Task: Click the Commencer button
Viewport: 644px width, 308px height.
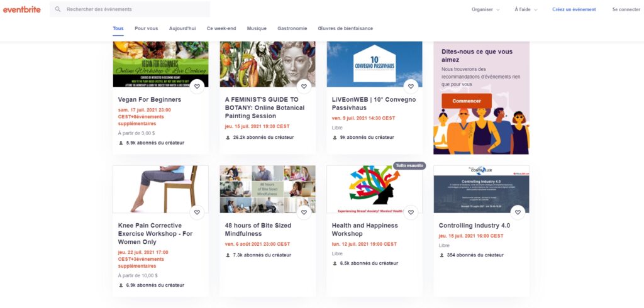Action: click(x=467, y=101)
